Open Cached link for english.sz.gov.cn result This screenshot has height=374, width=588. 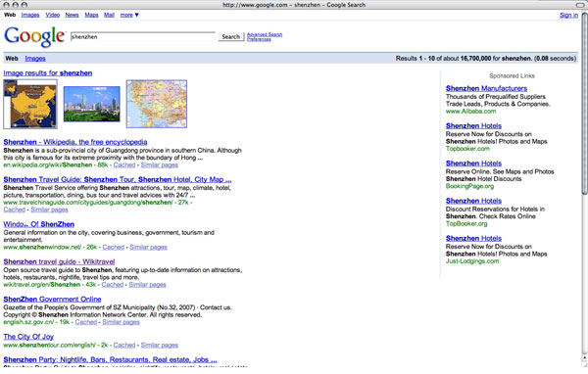tap(86, 322)
